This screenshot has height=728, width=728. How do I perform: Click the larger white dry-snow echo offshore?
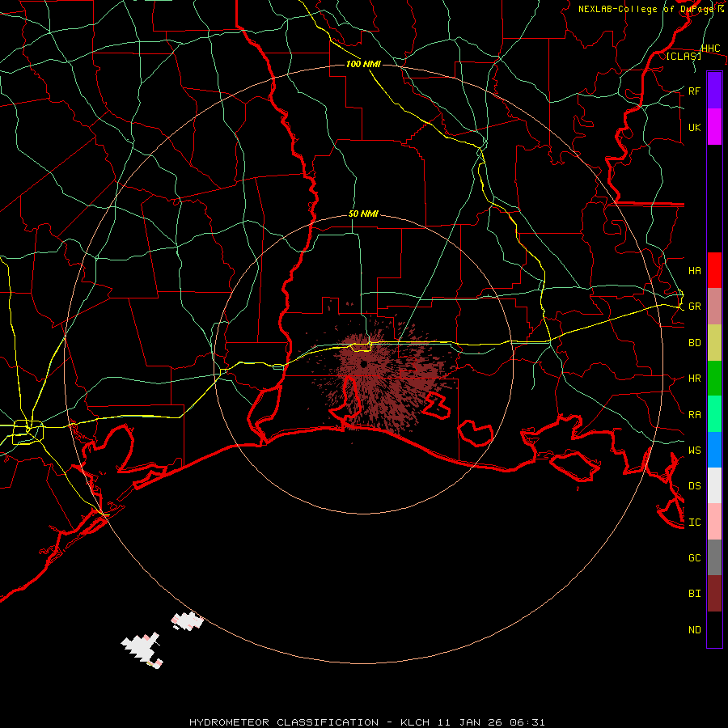point(142,650)
